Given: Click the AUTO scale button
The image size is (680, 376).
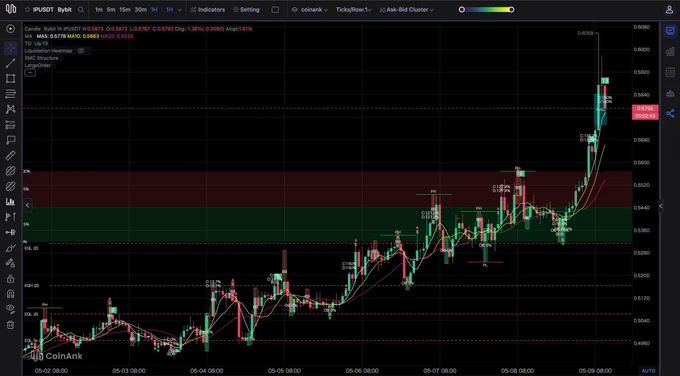Looking at the screenshot, I should pyautogui.click(x=648, y=371).
